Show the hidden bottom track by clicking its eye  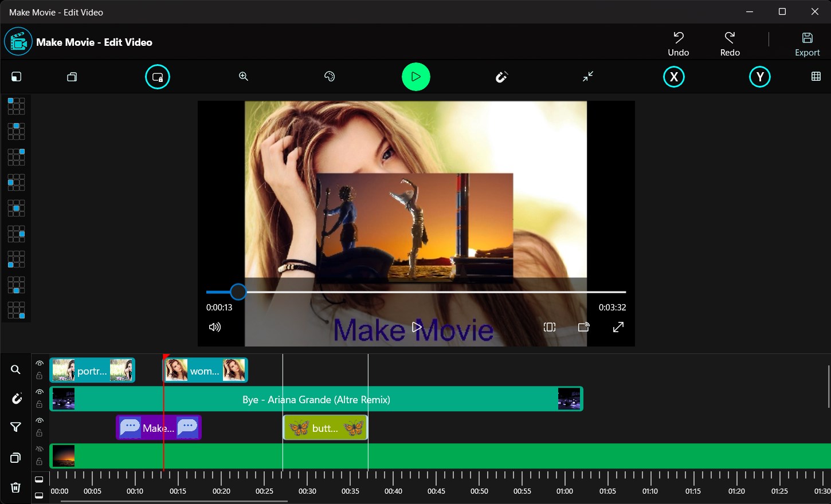pyautogui.click(x=40, y=449)
